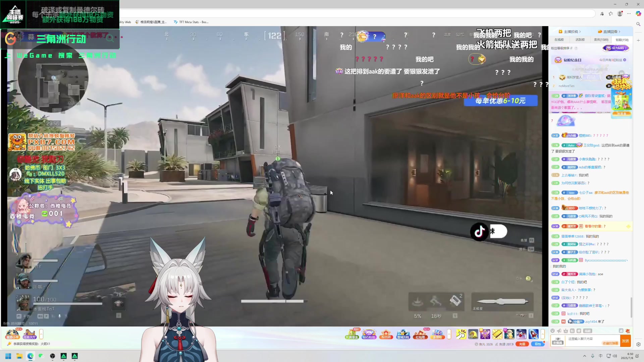The height and width of the screenshot is (362, 644).
Task: Switch to 在线榜 tab
Action: click(559, 40)
